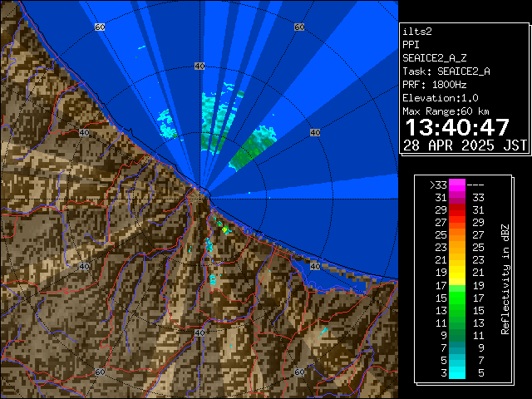Select the Elevation:1.0 readout
Viewport: 532px width, 399px height.
click(x=441, y=98)
